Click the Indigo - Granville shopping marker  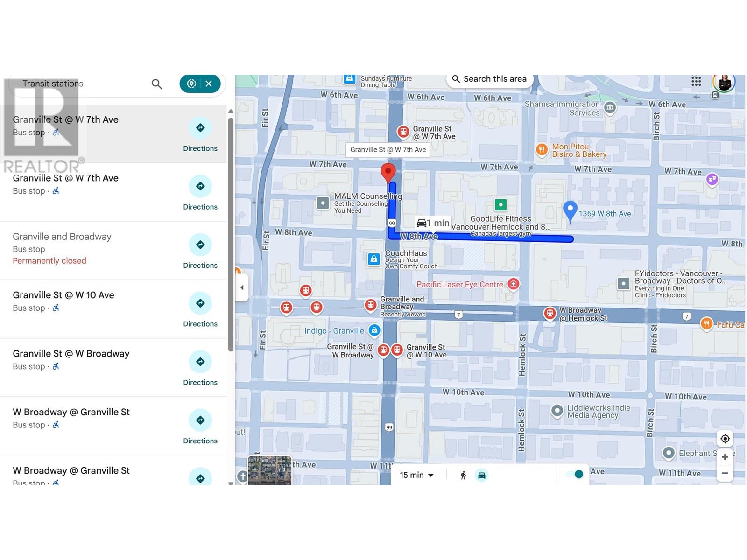374,330
